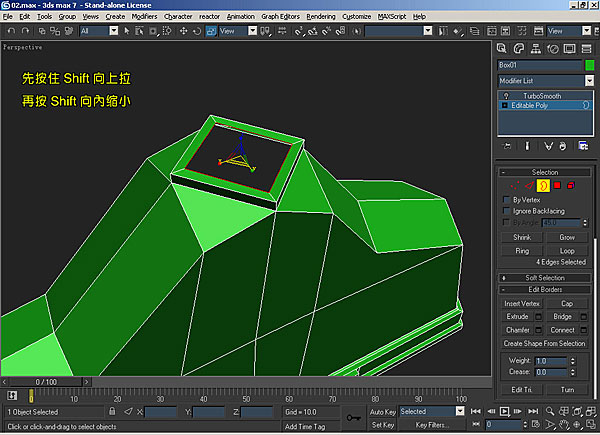The width and height of the screenshot is (600, 435).
Task: Open the Character menu
Action: pos(178,16)
